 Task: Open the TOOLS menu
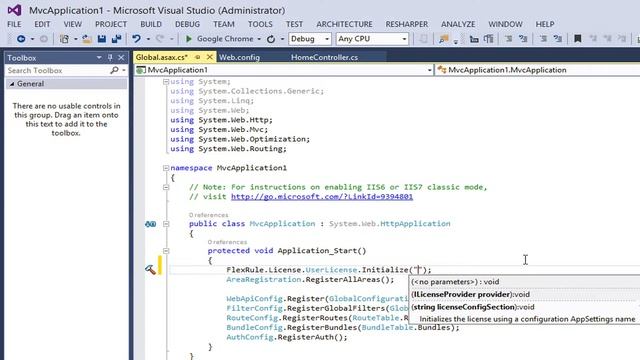260,24
